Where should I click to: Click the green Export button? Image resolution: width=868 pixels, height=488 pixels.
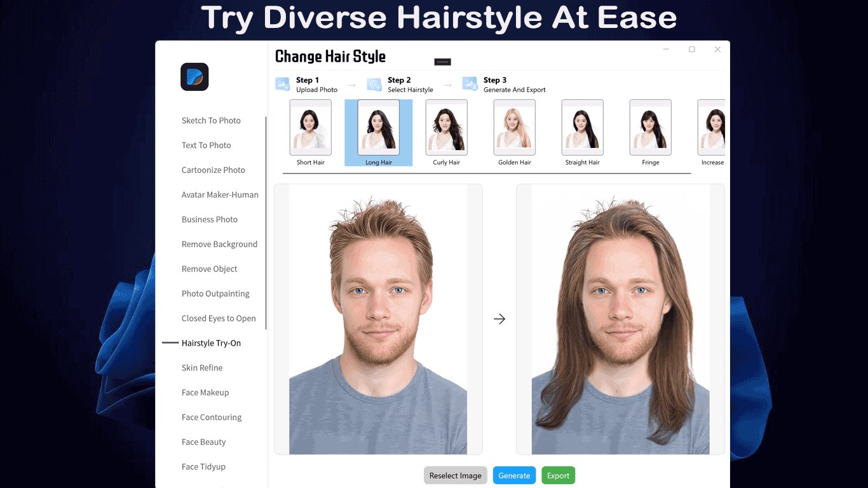coord(558,475)
